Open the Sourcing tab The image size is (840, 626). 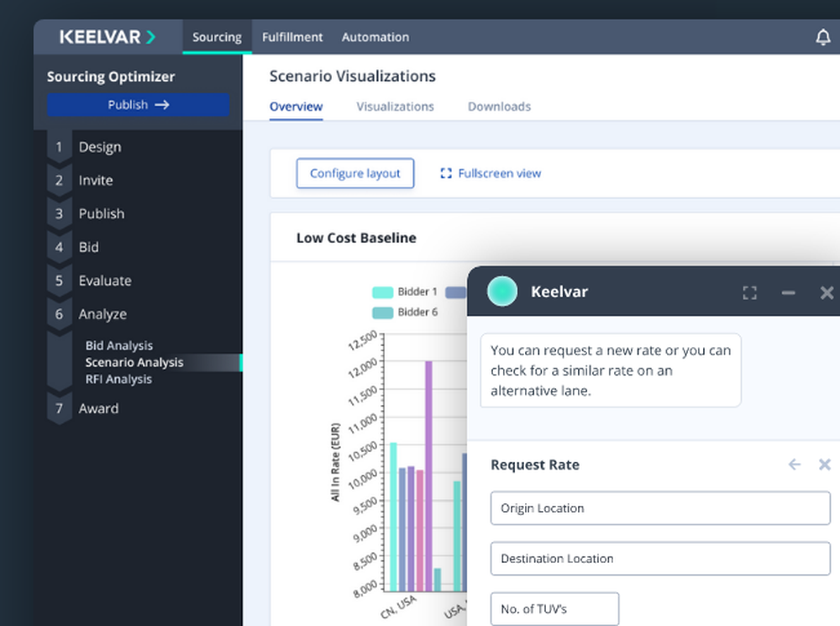[217, 37]
